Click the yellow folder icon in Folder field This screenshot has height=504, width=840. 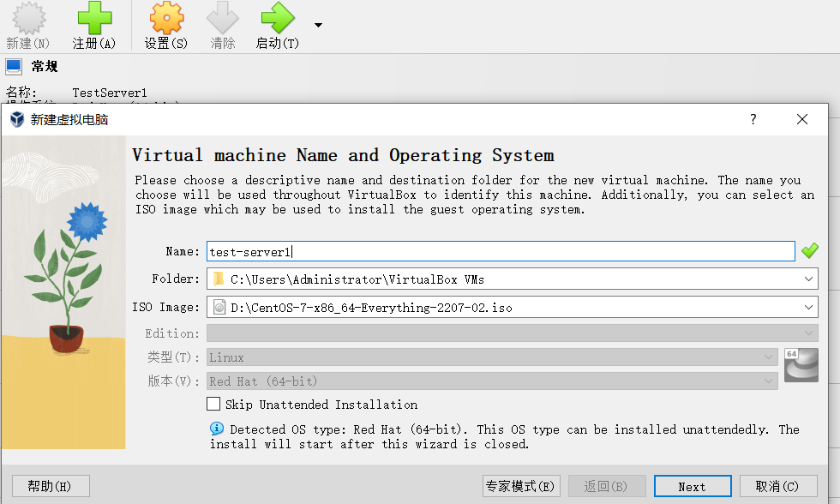click(219, 279)
